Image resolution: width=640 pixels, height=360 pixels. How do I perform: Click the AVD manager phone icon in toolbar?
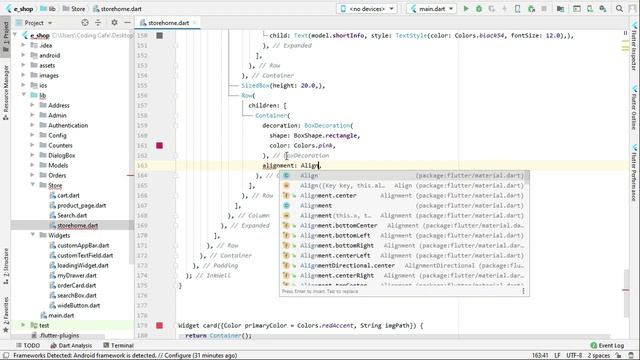[589, 9]
